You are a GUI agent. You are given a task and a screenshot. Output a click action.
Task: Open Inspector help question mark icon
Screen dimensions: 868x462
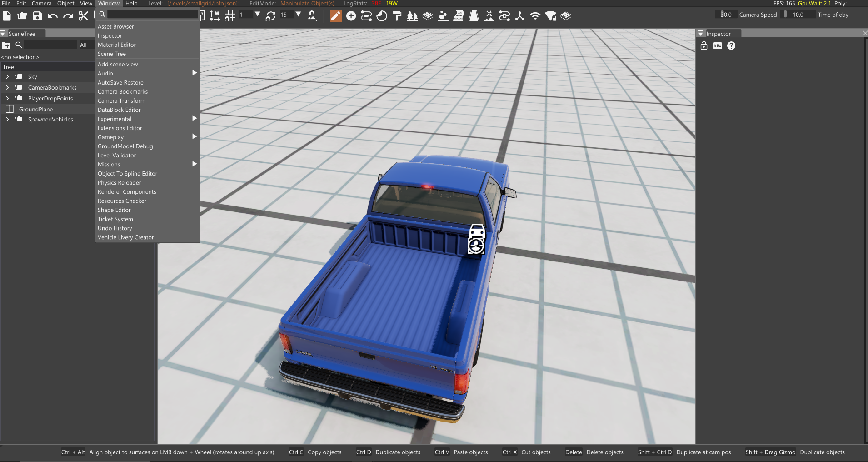(731, 45)
